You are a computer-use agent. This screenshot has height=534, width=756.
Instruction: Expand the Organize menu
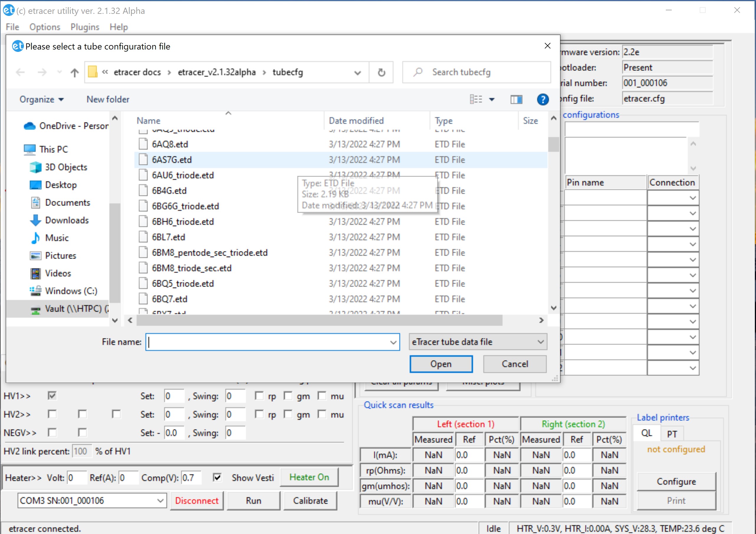41,99
